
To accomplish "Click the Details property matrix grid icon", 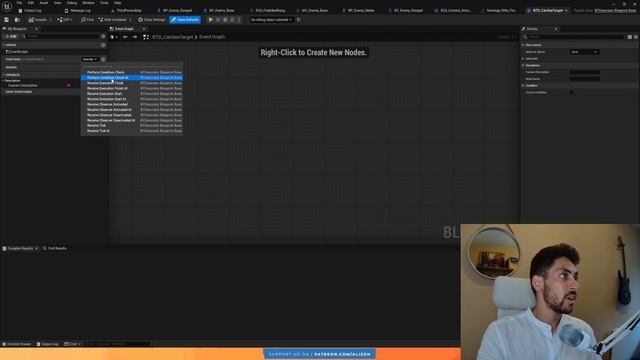I will pyautogui.click(x=630, y=37).
